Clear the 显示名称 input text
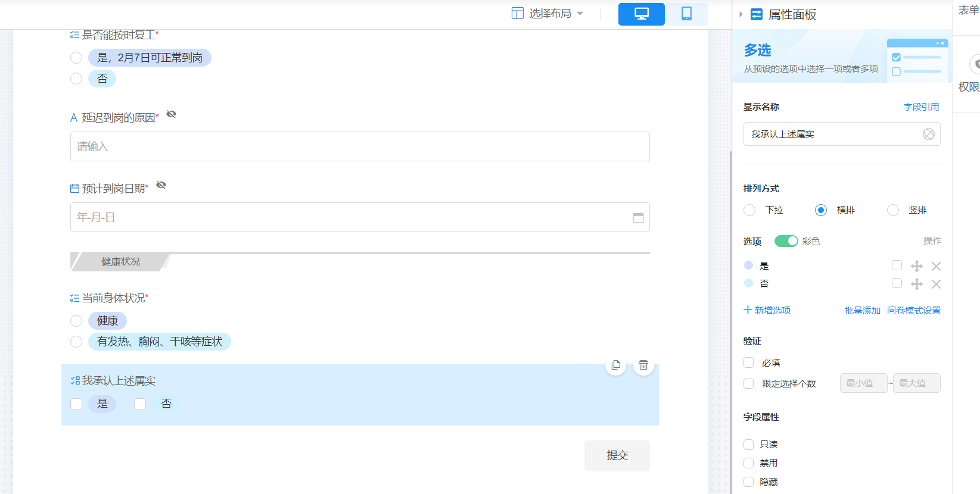The height and width of the screenshot is (494, 980). coord(928,134)
